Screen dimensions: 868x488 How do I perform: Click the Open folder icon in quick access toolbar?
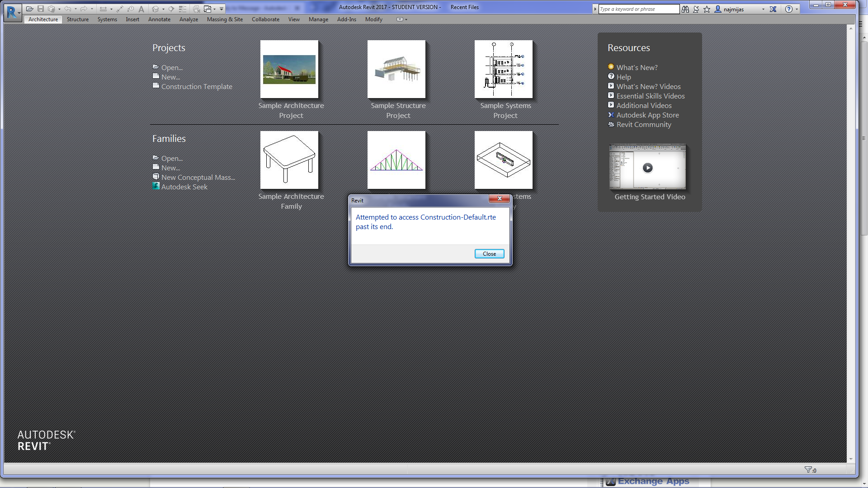point(29,9)
